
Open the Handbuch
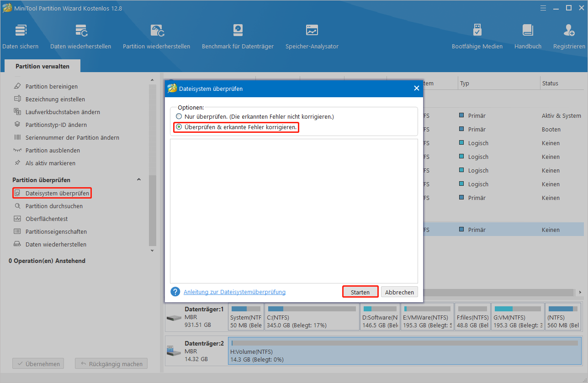[528, 37]
